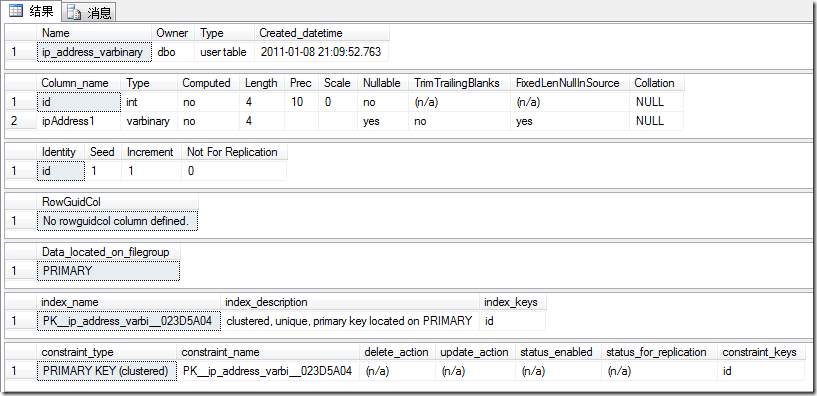Click the Data_located_on_filegroup header

[108, 252]
